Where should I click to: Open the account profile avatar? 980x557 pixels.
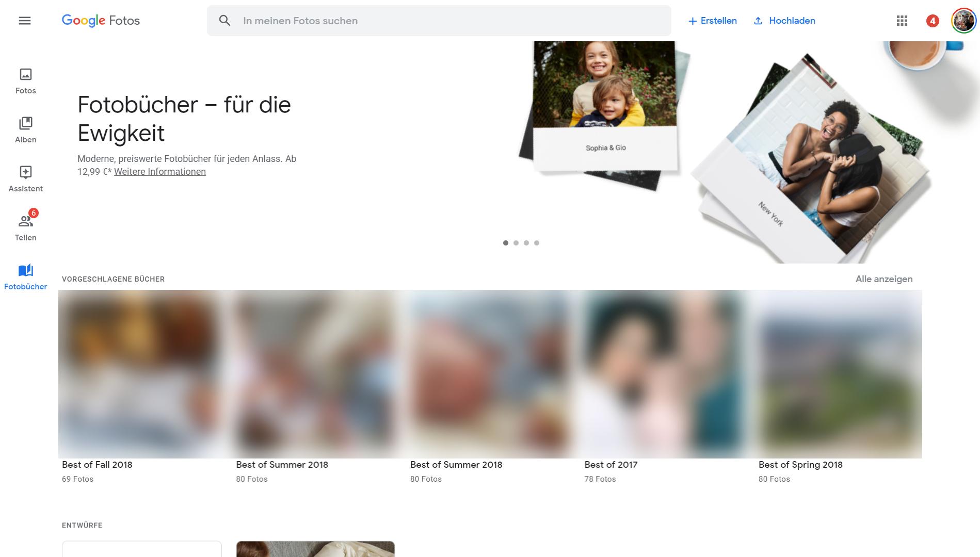tap(963, 21)
